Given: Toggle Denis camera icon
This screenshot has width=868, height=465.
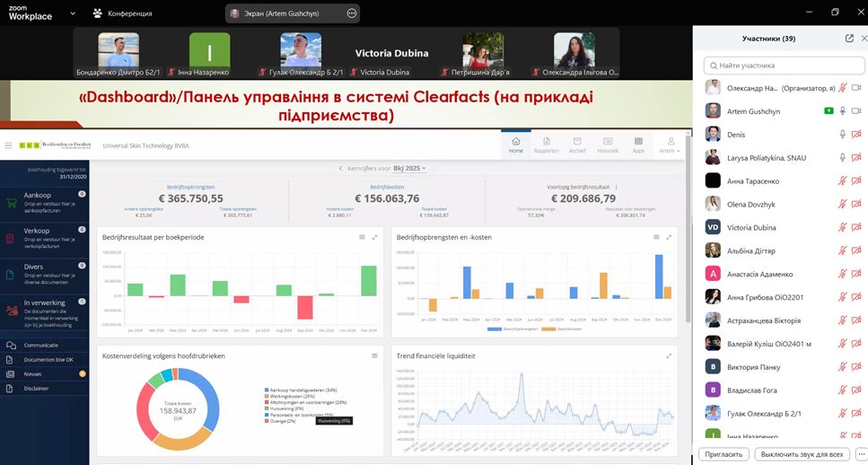Looking at the screenshot, I should [856, 135].
